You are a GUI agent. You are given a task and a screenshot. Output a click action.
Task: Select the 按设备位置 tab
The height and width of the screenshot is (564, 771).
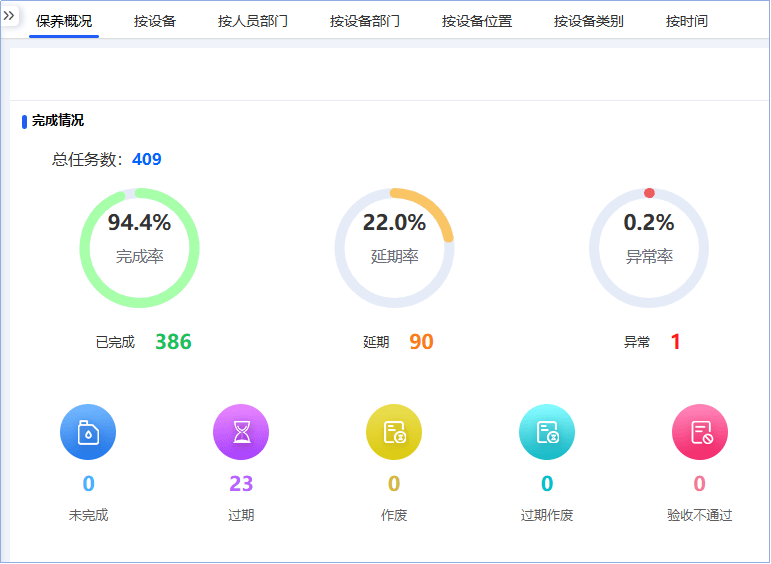[x=477, y=21]
